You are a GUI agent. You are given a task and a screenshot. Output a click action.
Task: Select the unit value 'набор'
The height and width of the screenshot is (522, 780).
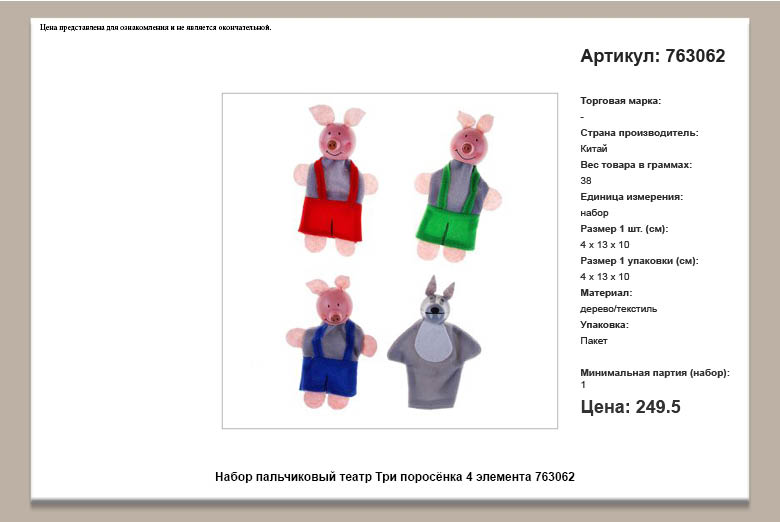(x=594, y=212)
